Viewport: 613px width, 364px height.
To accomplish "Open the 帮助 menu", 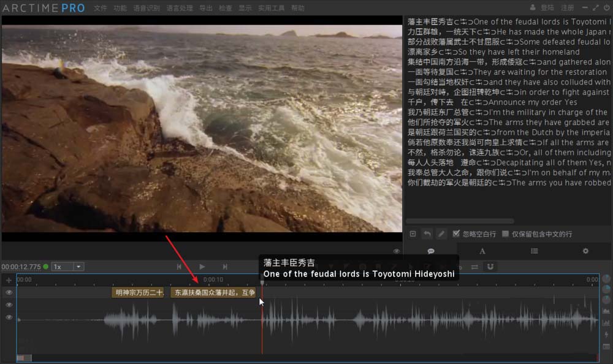I will point(298,8).
